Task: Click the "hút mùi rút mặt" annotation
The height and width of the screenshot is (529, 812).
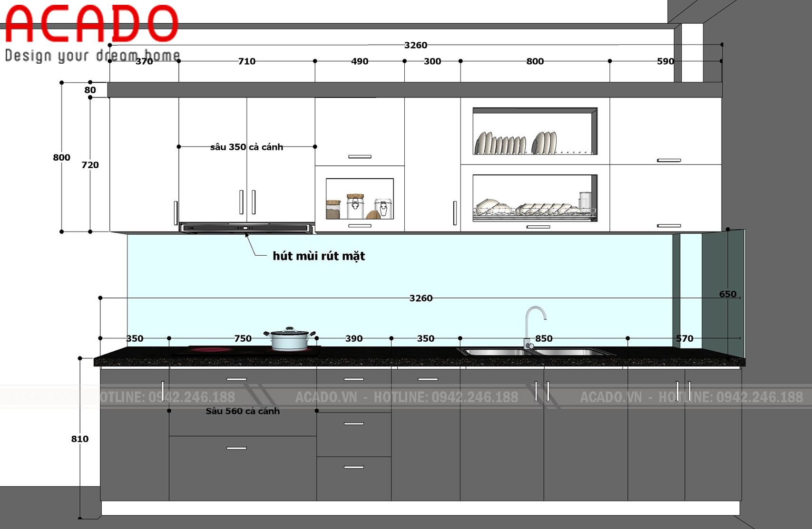Action: 319,256
